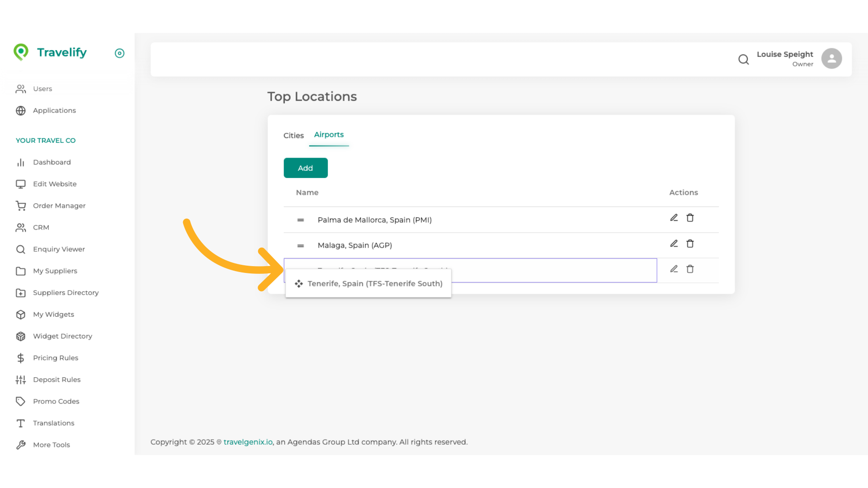Select the Airports tab
The image size is (868, 488).
pos(329,134)
